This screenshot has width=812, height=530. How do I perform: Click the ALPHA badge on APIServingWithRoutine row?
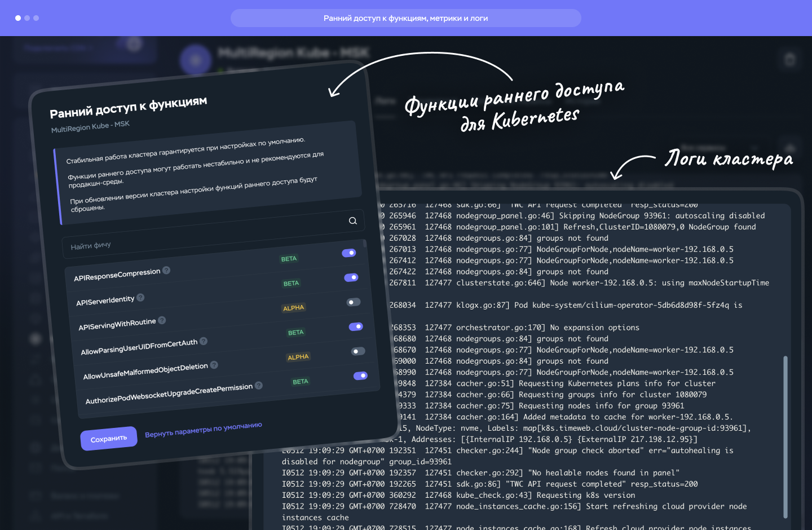tap(294, 308)
